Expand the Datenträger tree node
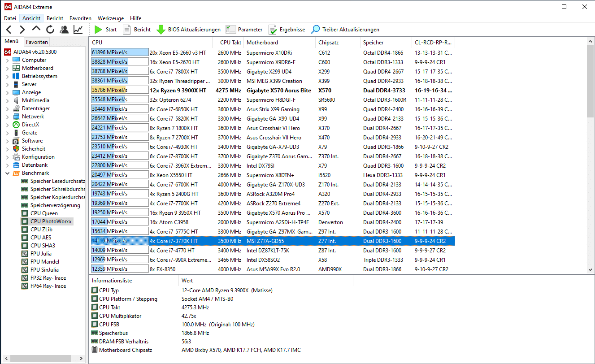 7,108
